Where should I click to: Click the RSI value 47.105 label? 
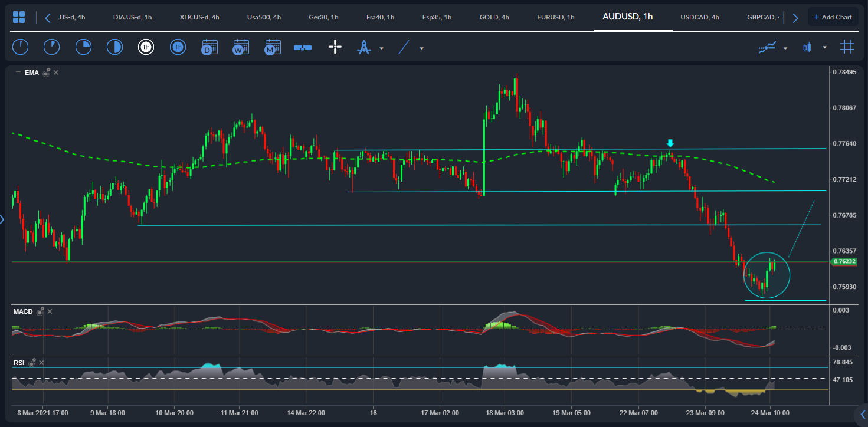[843, 380]
